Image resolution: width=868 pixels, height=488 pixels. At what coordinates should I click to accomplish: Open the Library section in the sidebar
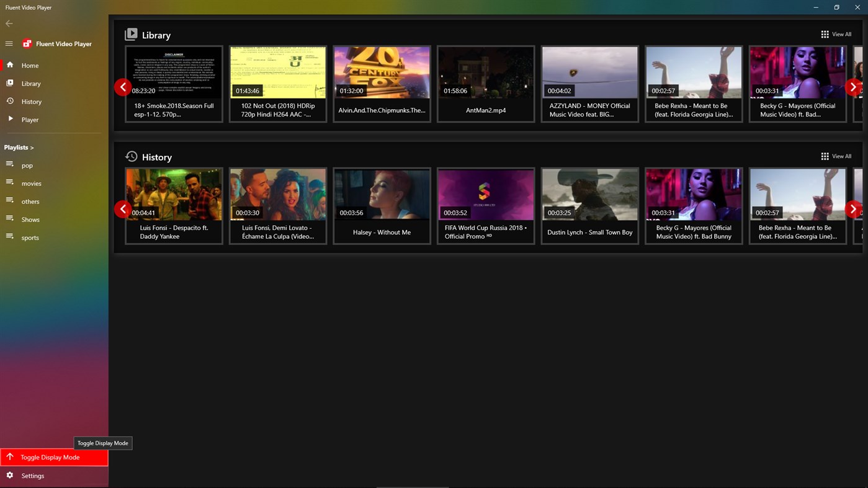coord(30,83)
